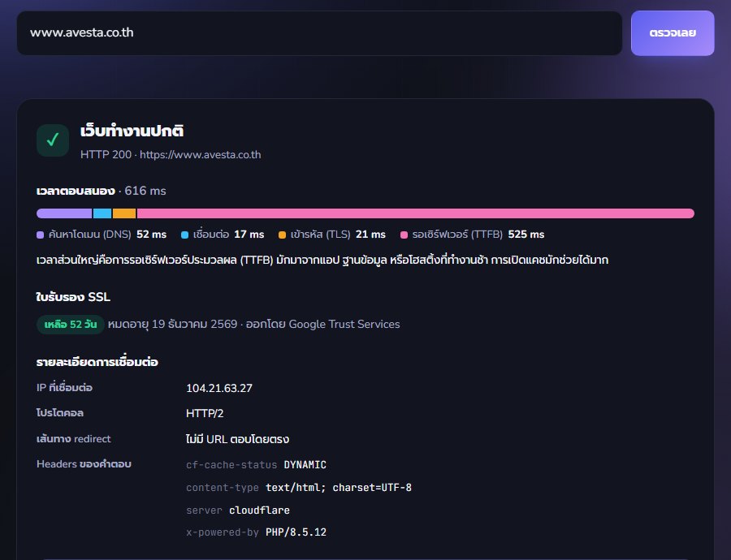Click the เว็บทำงานปกติ heading
731x560 pixels.
coord(132,131)
